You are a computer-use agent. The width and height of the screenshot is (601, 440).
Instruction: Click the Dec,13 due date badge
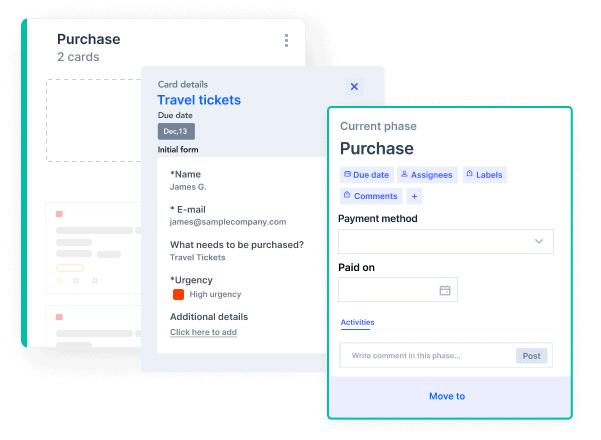coord(176,131)
